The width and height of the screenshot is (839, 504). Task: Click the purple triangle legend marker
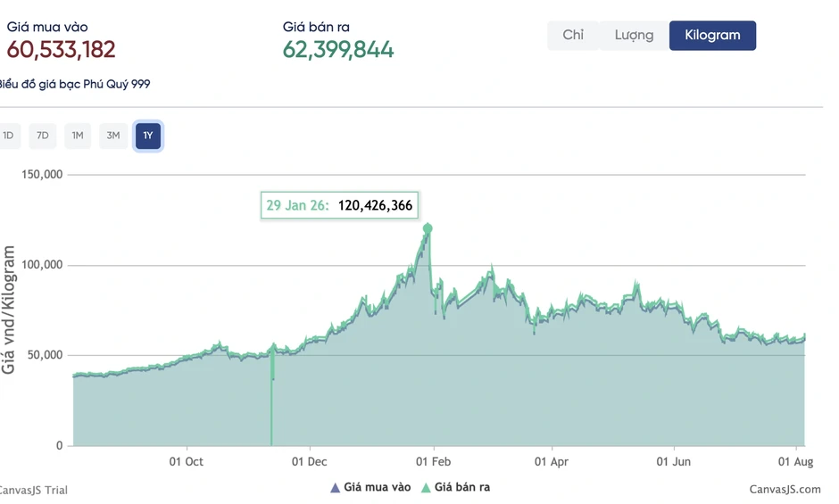pyautogui.click(x=336, y=488)
